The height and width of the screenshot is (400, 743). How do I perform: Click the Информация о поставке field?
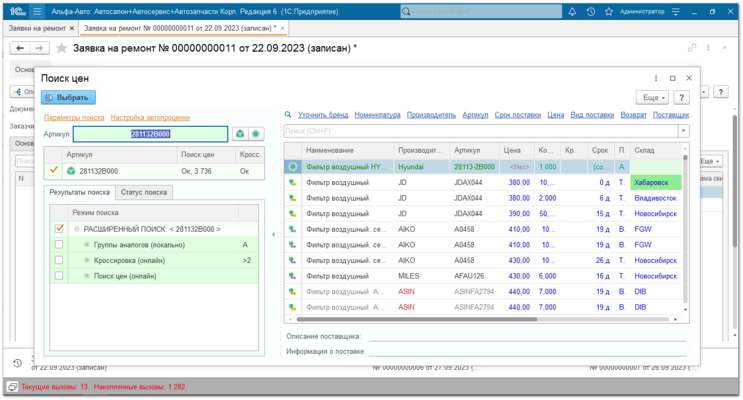[x=527, y=351]
